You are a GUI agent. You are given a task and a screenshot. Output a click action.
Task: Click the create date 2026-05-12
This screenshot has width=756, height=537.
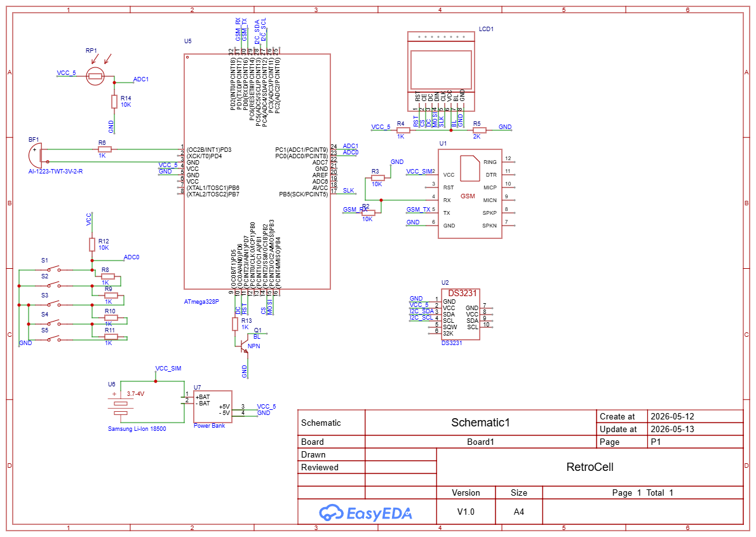673,416
